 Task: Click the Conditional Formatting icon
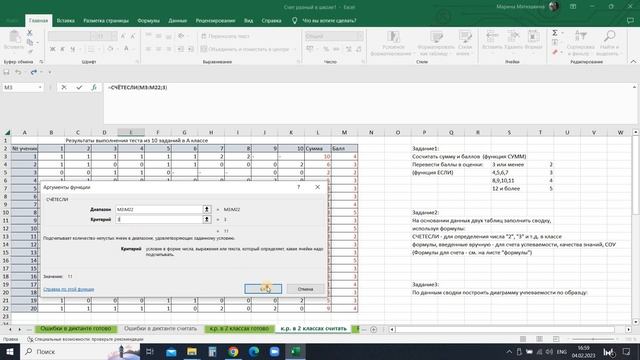tap(393, 38)
